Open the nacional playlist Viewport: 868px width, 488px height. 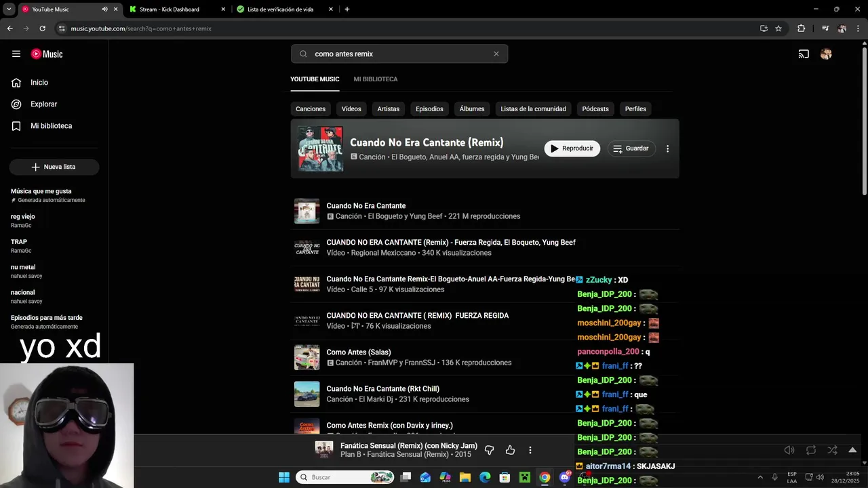(54, 296)
